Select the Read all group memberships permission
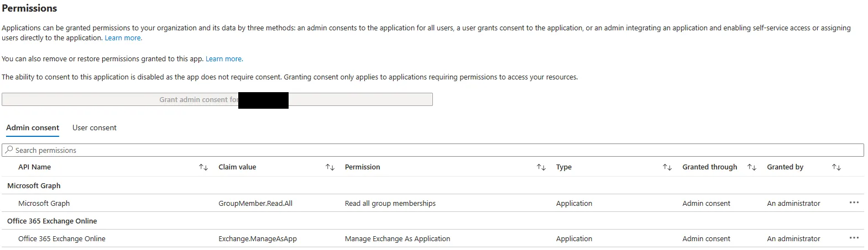The width and height of the screenshot is (868, 250). point(390,204)
